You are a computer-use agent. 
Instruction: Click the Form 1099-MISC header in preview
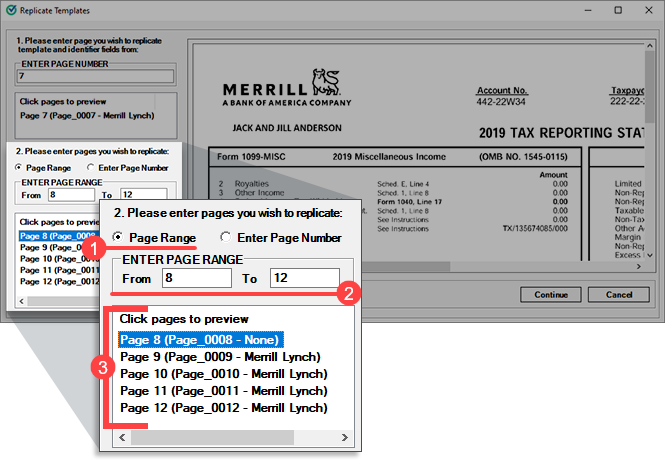coord(251,157)
